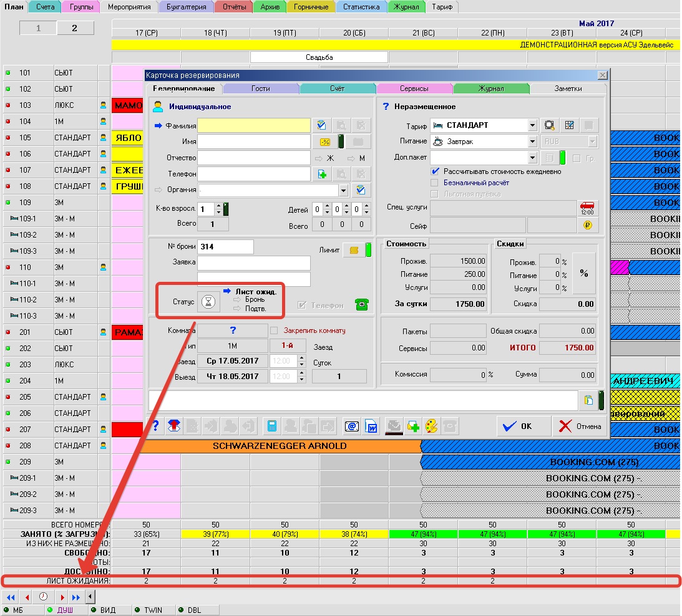
Task: Open the Сервисы tab
Action: [414, 89]
